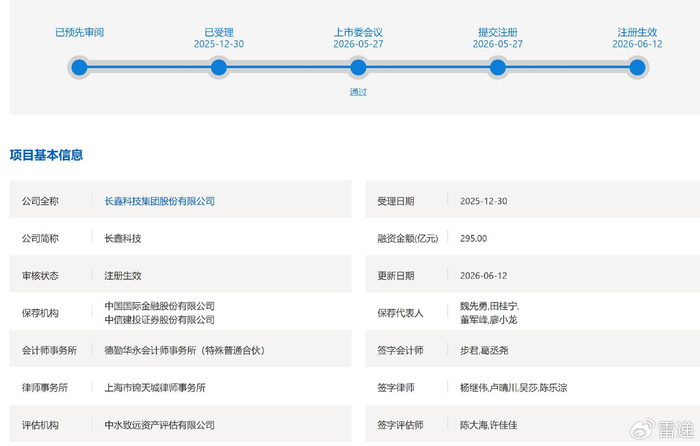700x446 pixels.
Task: Click the 提交注册 timeline node dot
Action: (498, 68)
